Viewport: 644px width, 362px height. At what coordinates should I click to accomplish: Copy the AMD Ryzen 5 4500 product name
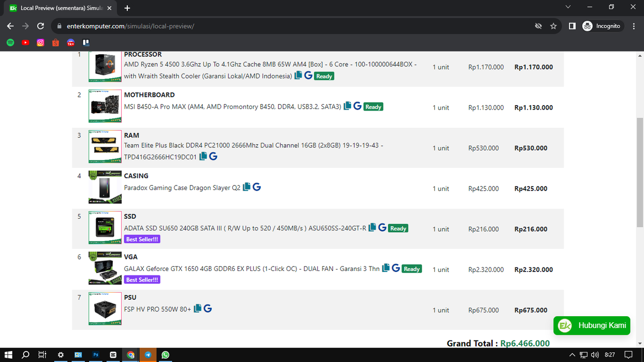[298, 75]
